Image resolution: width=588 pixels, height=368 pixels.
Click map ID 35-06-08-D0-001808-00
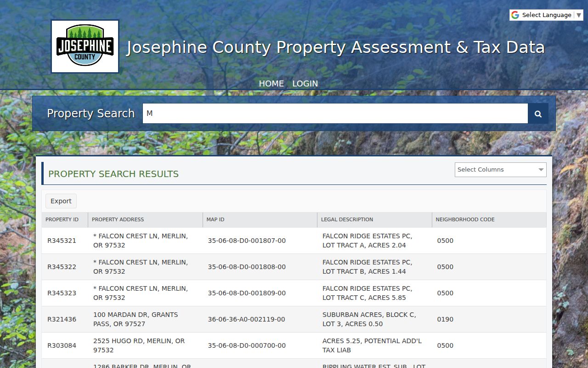pos(247,267)
